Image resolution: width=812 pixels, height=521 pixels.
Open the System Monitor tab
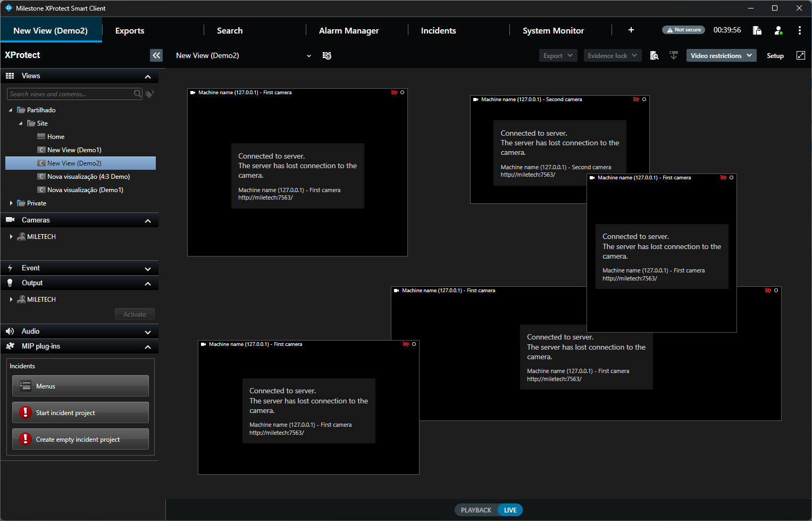pyautogui.click(x=553, y=30)
